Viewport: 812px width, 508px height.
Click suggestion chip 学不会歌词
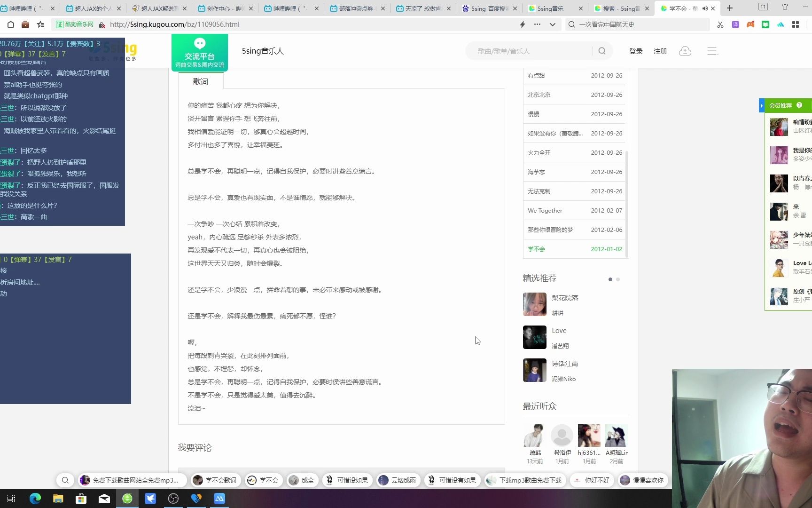click(x=216, y=480)
